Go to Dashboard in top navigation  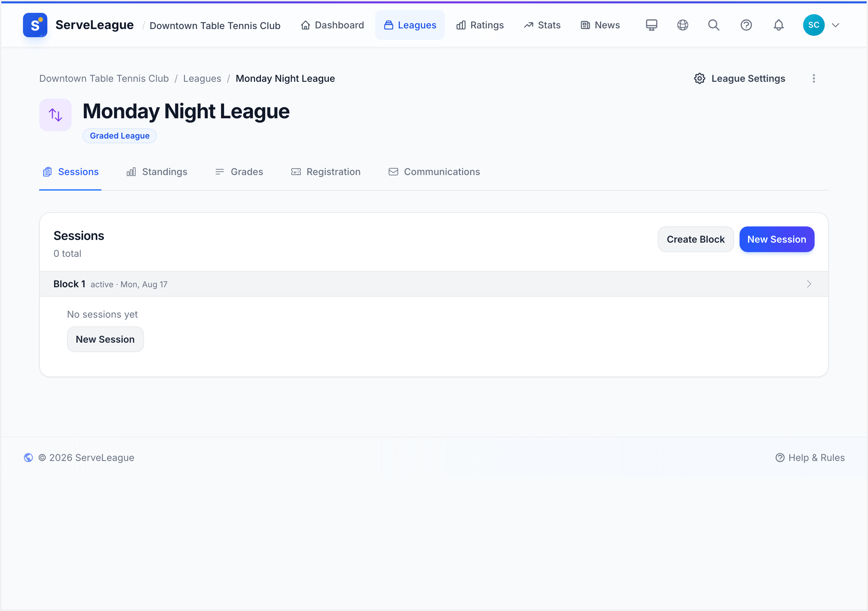click(332, 25)
